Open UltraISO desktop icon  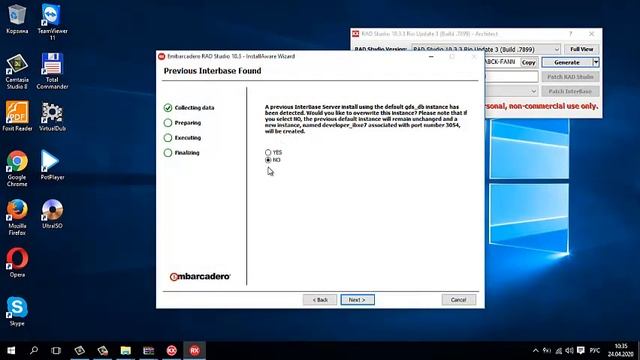[52, 214]
